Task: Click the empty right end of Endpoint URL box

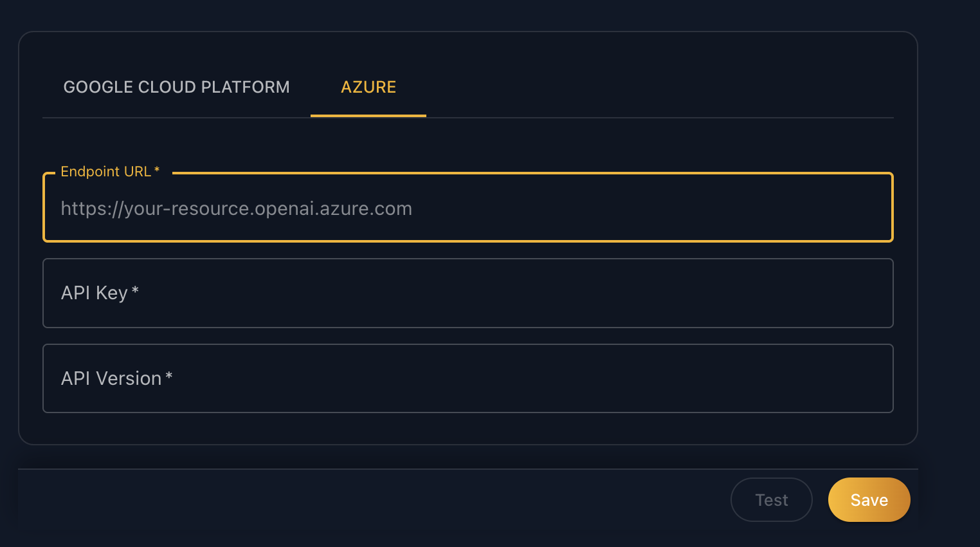Action: point(707,208)
